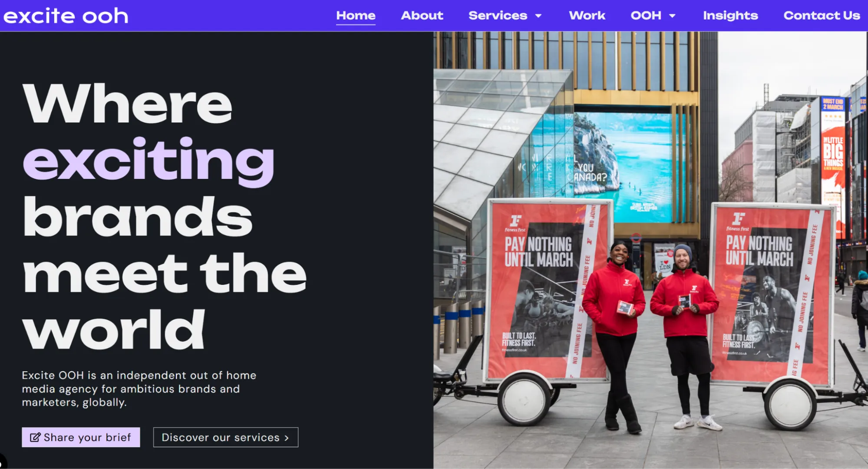The width and height of the screenshot is (868, 469).
Task: Open the About page
Action: point(422,16)
